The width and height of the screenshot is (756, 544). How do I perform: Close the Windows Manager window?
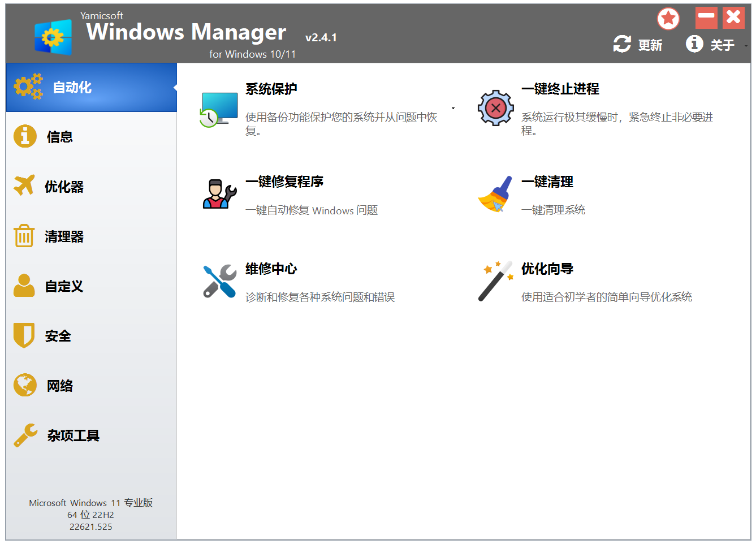tap(733, 18)
